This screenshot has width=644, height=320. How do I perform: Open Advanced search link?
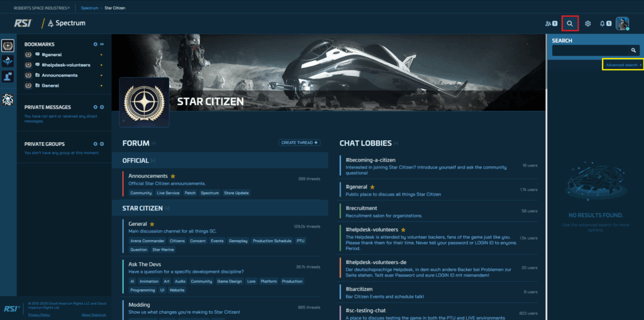pos(622,65)
